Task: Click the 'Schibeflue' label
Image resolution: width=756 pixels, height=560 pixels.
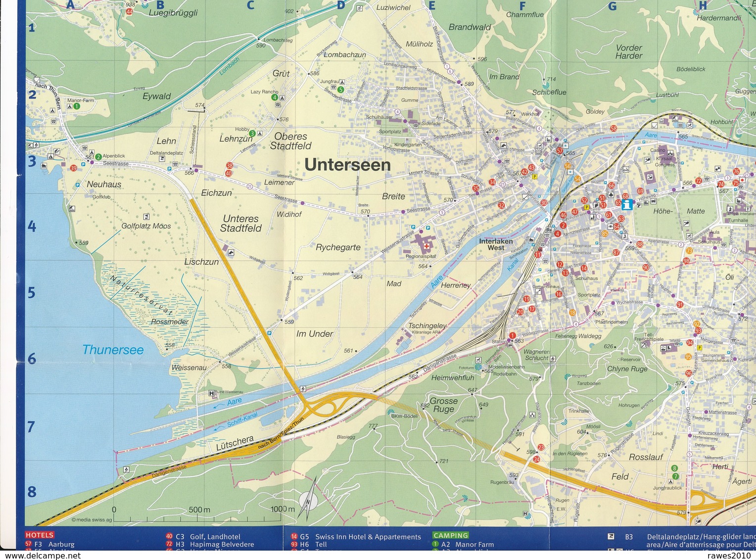Action: (549, 92)
